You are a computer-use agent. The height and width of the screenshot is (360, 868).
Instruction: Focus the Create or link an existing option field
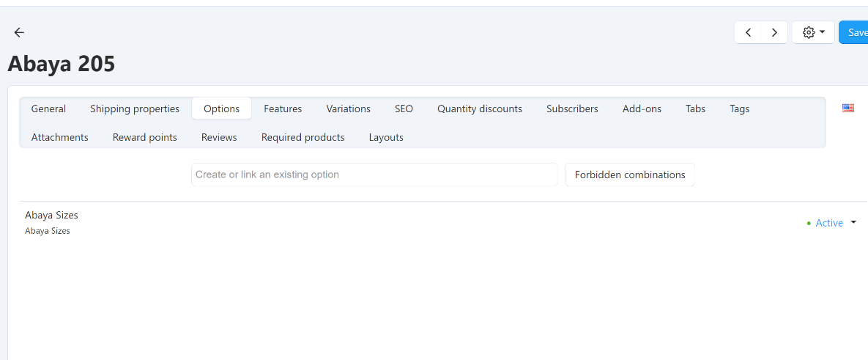(374, 175)
